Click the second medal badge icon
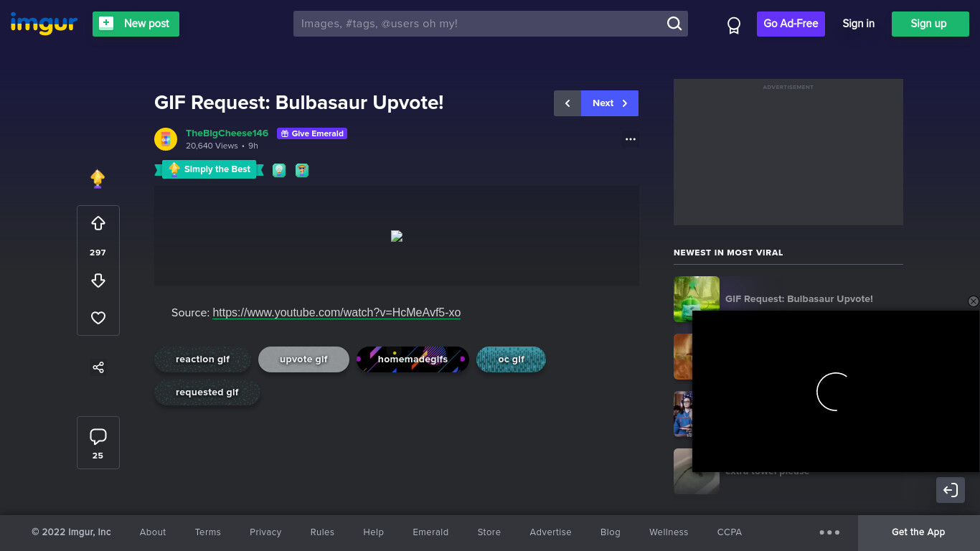980x551 pixels. pos(302,170)
